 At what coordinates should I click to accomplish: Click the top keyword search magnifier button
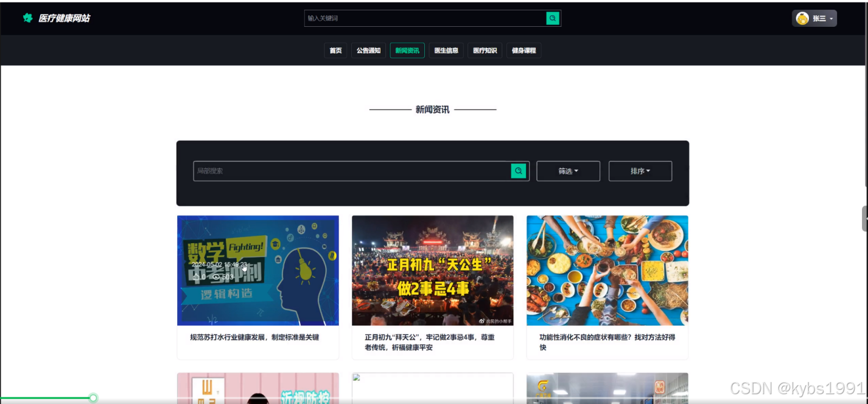coord(553,18)
